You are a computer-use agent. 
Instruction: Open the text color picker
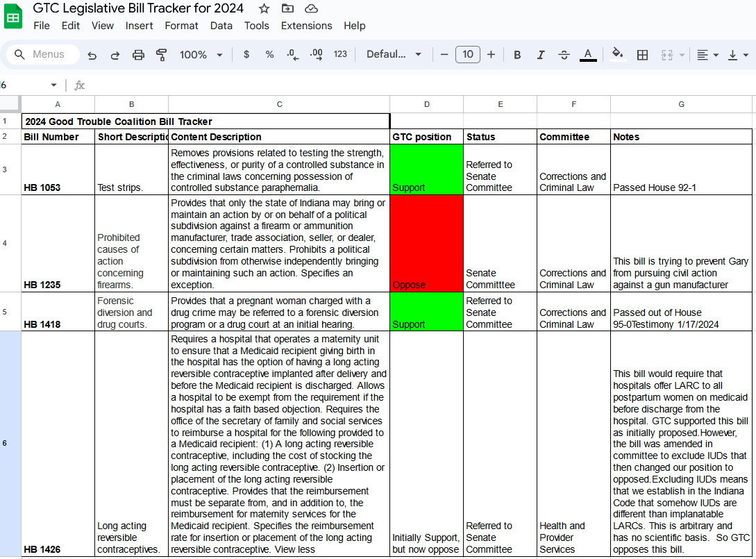pyautogui.click(x=588, y=55)
